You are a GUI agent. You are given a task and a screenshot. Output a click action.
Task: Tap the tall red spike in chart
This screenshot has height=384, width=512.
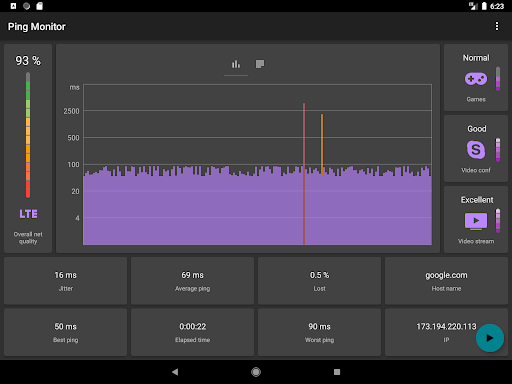click(x=304, y=174)
